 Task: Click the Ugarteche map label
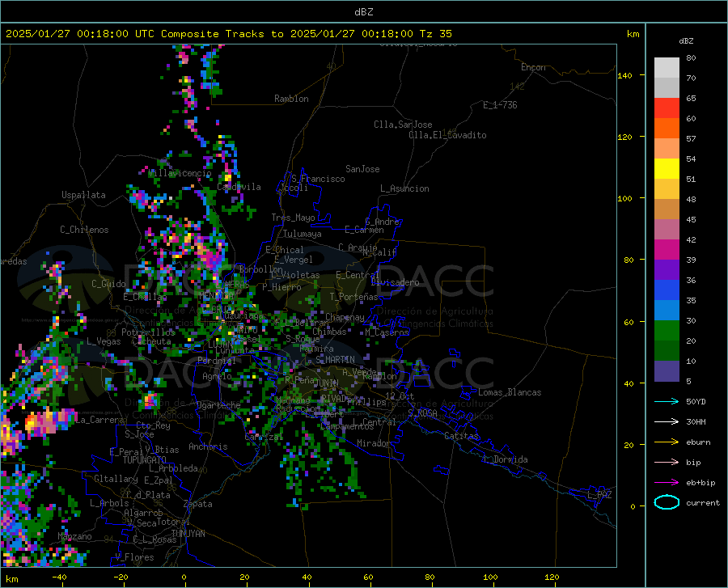click(218, 405)
